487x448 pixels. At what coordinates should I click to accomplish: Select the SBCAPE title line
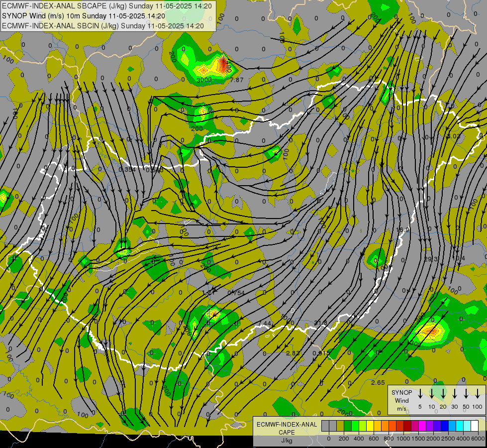coord(107,6)
